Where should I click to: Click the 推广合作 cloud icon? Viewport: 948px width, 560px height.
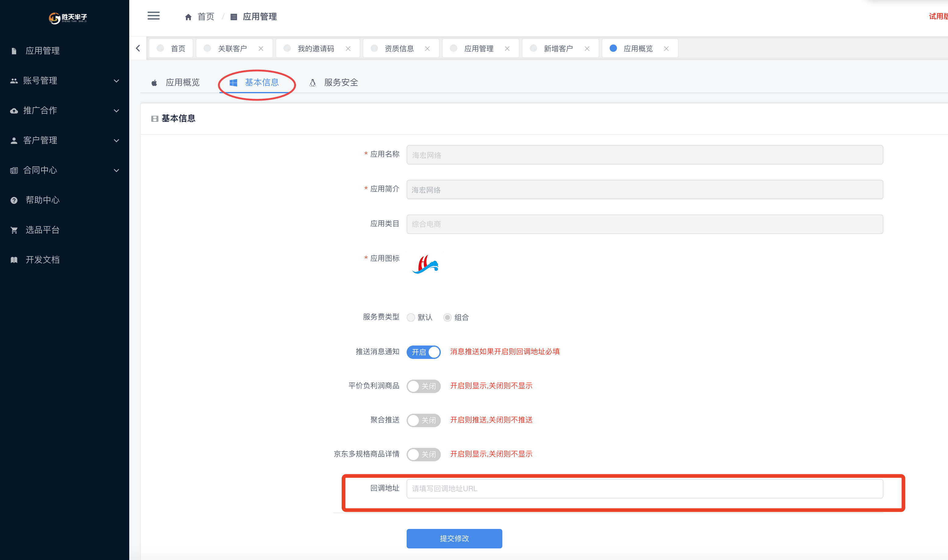click(14, 111)
